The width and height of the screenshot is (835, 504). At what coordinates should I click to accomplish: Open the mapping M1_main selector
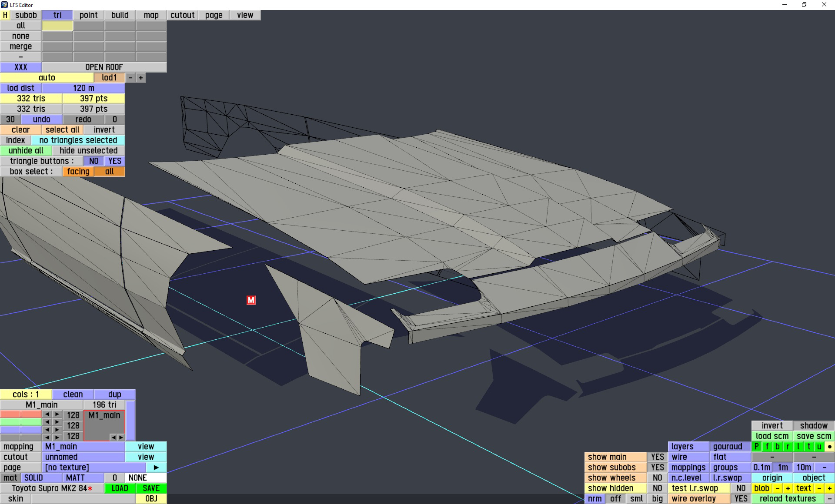[x=83, y=446]
